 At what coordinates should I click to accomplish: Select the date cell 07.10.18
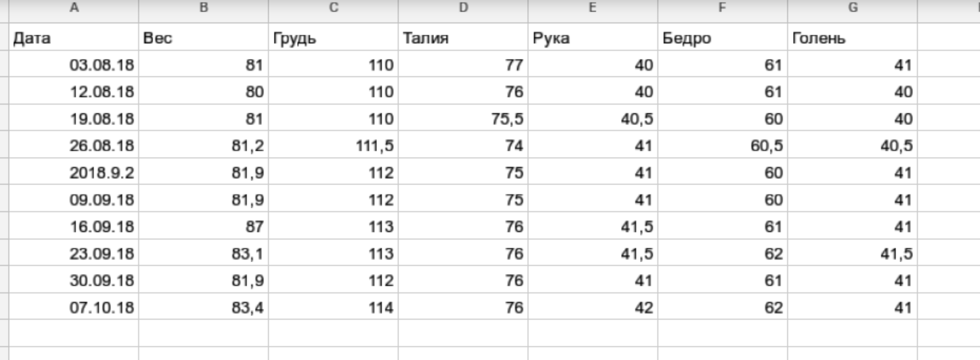point(74,307)
